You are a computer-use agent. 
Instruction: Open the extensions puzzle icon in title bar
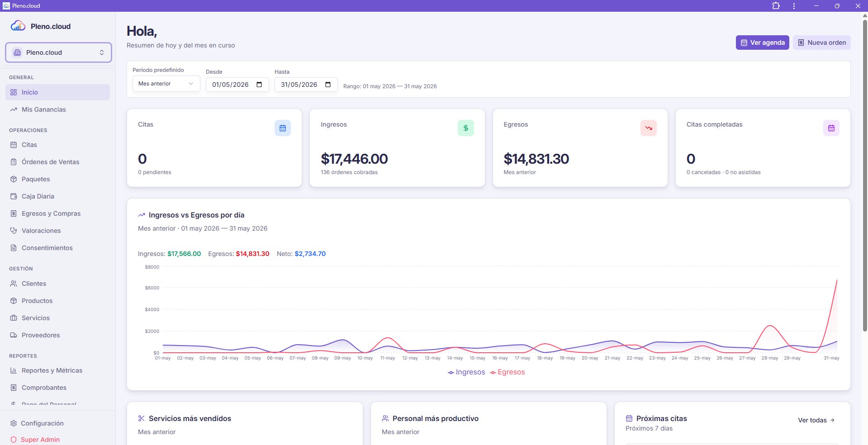point(776,6)
